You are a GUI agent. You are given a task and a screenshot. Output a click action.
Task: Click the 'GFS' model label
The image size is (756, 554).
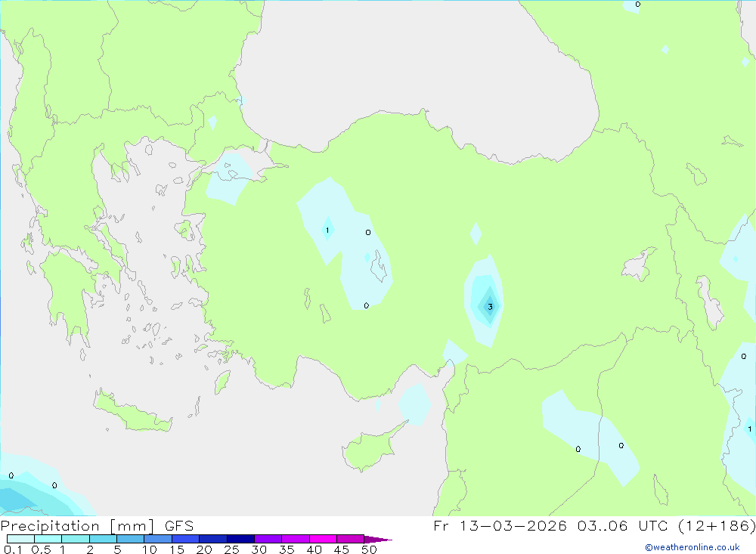(179, 526)
